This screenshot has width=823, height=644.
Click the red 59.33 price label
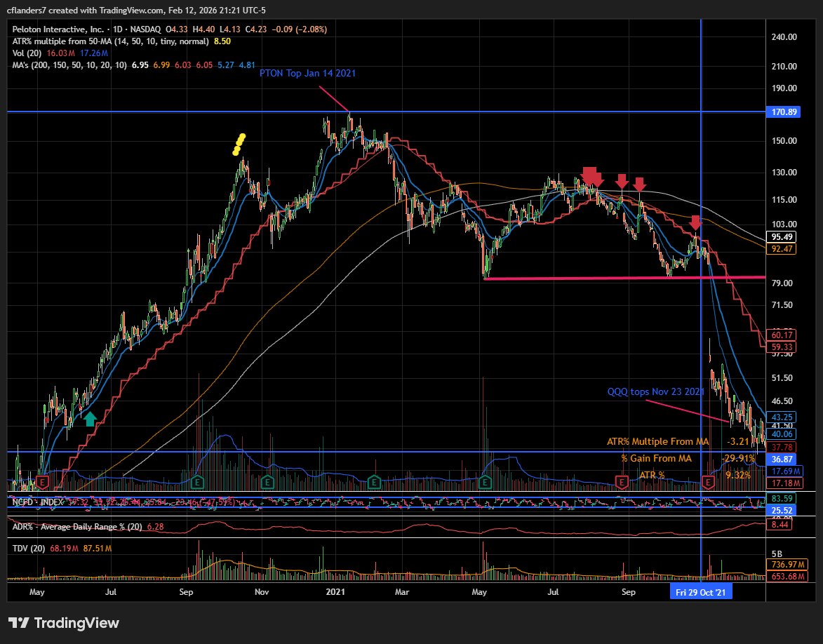[782, 347]
